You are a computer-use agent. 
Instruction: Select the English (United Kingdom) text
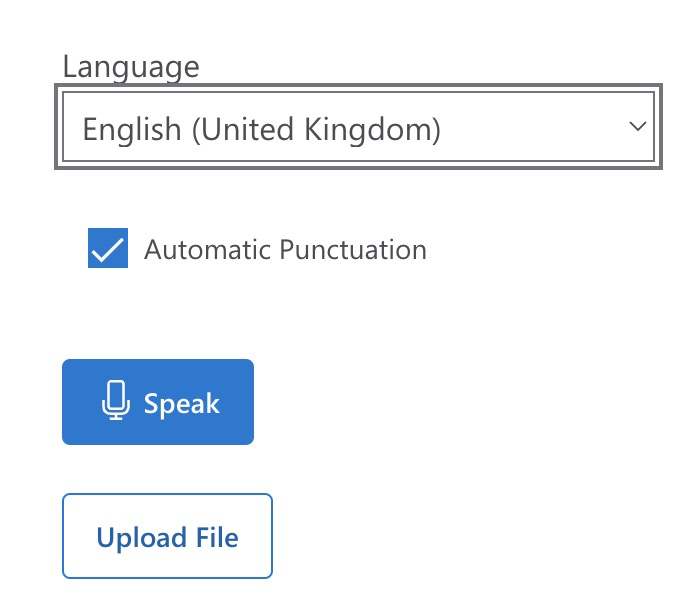point(261,129)
